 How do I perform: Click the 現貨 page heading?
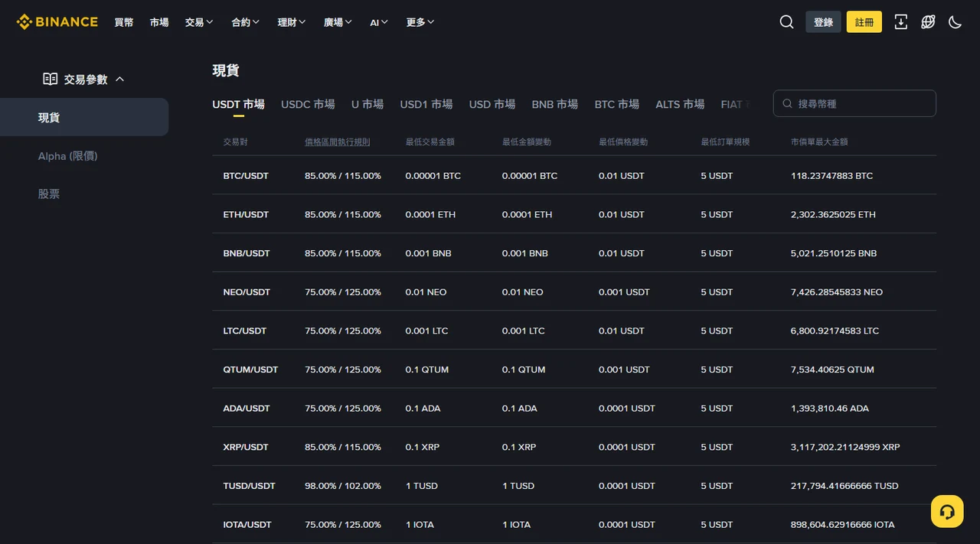pos(226,70)
